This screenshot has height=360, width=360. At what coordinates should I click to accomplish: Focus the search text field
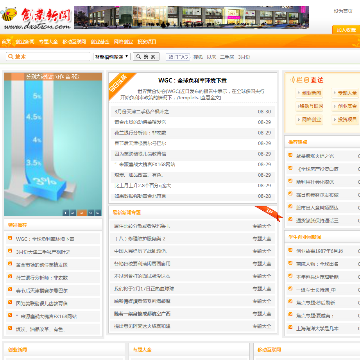tap(48, 57)
